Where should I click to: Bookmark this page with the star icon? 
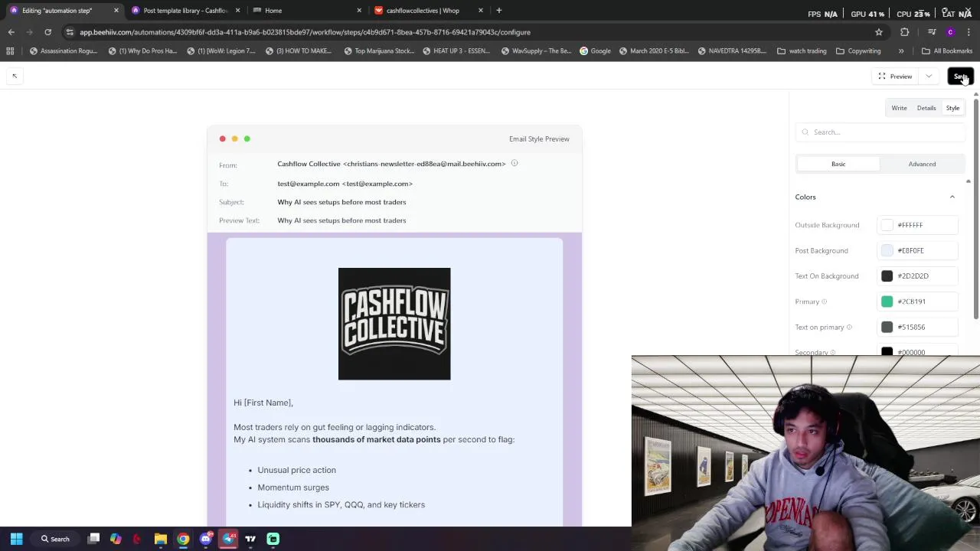[879, 32]
